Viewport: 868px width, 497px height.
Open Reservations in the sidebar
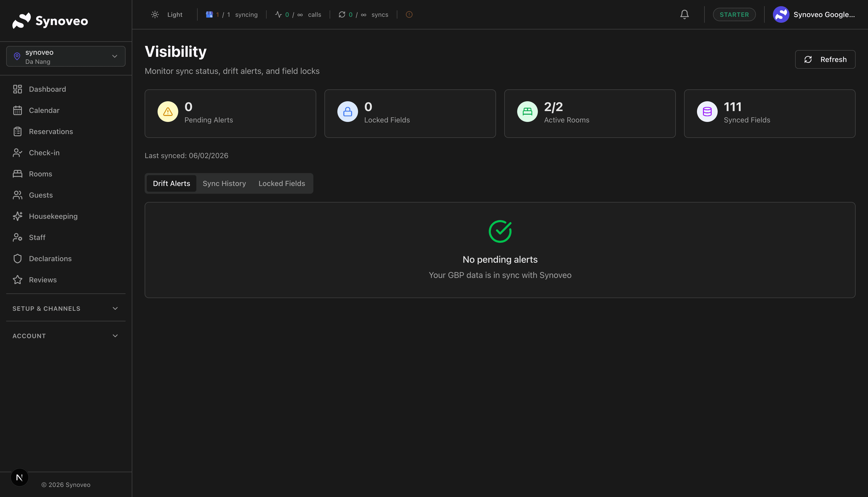(51, 131)
